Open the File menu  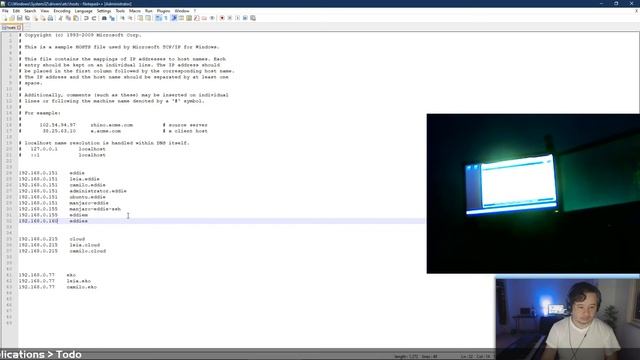[5, 11]
